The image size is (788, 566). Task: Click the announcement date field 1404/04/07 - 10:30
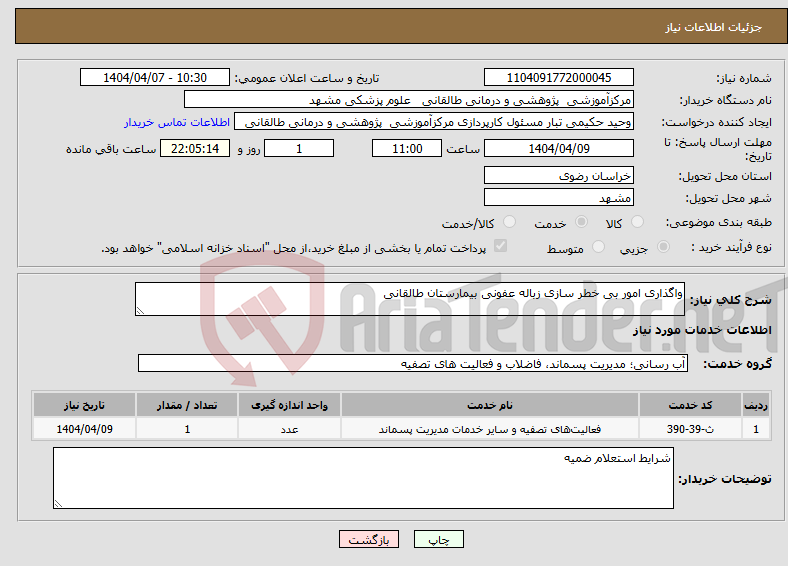155,77
